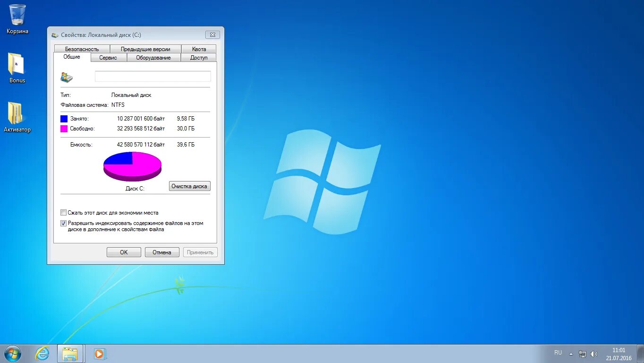This screenshot has width=644, height=363.
Task: Click the '42 580 570 112 байт' capacity value
Action: (141, 145)
